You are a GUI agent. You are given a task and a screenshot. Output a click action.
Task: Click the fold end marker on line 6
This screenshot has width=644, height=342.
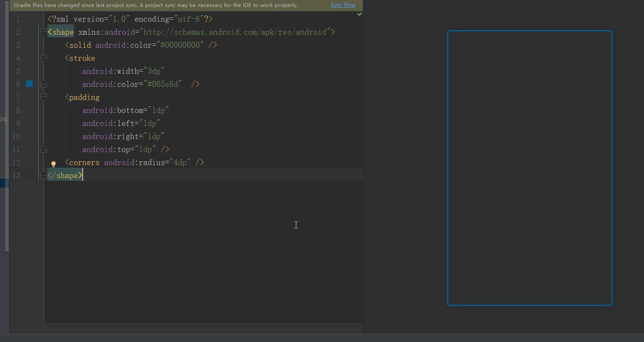[x=44, y=84]
